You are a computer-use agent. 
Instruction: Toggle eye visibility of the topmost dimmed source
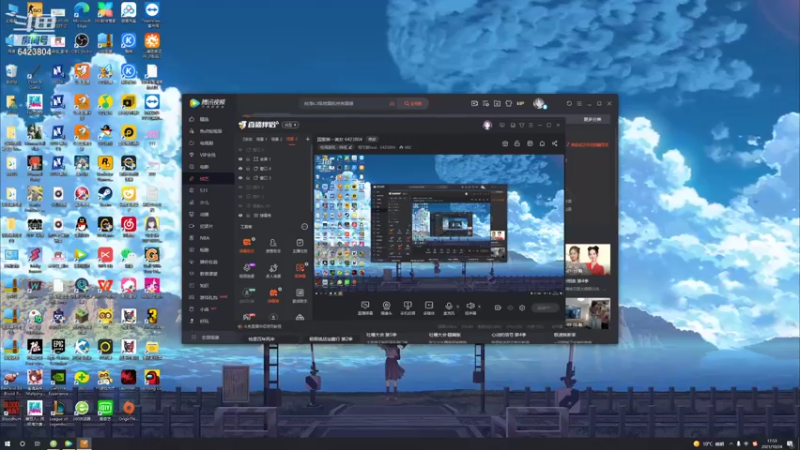[240, 150]
